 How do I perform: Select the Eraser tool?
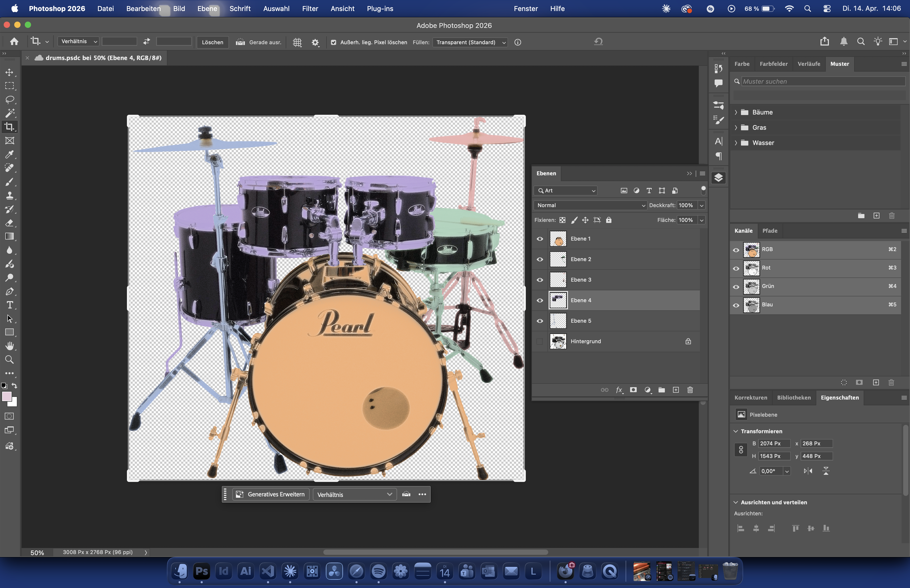coord(9,223)
